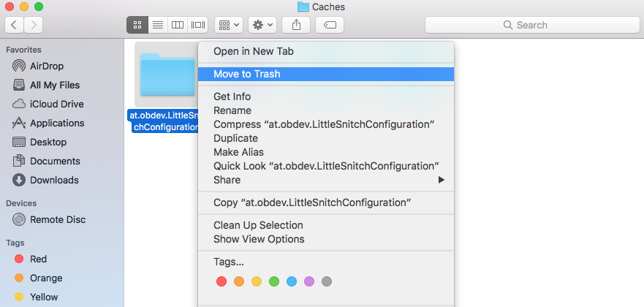
Task: Choose Get Info from context menu
Action: (x=326, y=97)
